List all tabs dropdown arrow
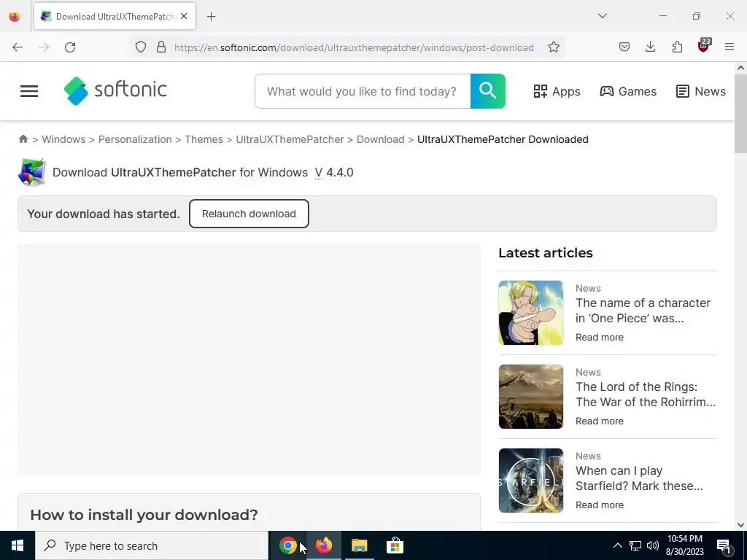Image resolution: width=747 pixels, height=560 pixels. point(602,16)
